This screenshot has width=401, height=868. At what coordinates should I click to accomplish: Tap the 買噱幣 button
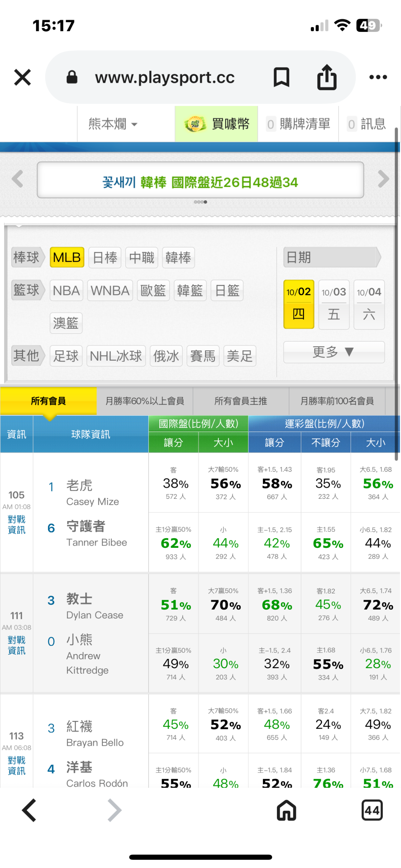coord(216,124)
